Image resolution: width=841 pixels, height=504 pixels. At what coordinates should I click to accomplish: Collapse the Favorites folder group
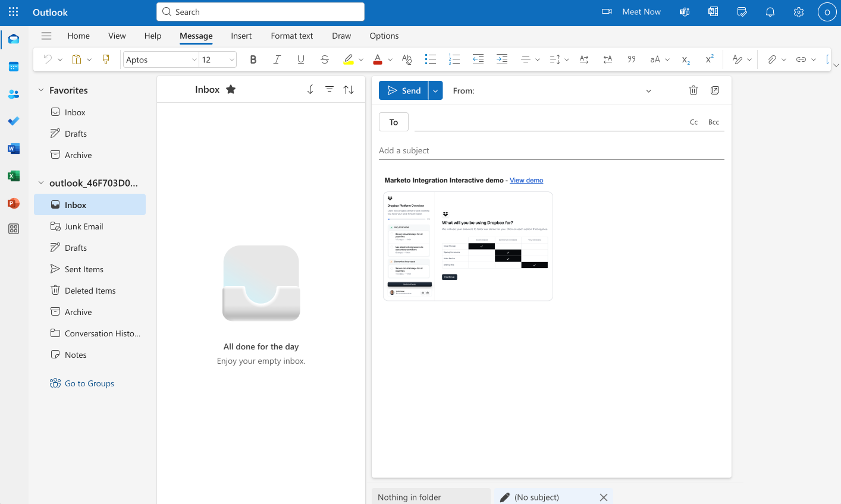coord(41,90)
